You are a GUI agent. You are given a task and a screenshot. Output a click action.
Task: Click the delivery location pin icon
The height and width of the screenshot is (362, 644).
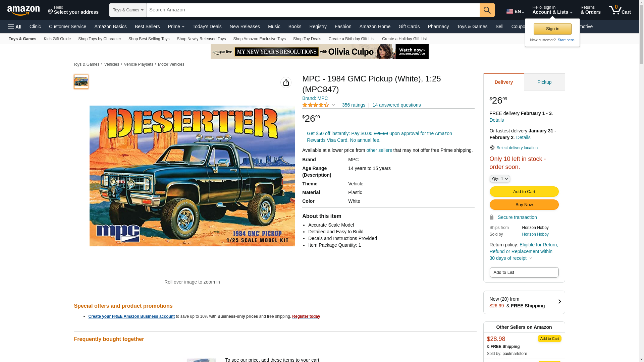pos(492,148)
